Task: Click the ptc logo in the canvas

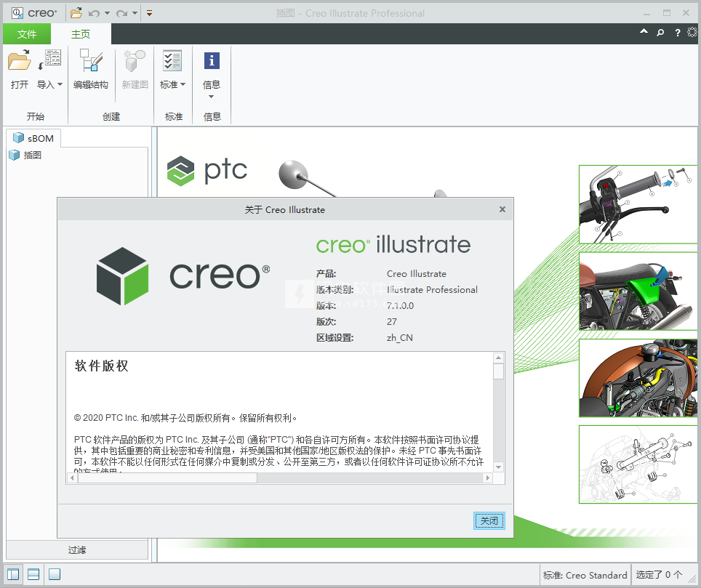Action: point(207,171)
